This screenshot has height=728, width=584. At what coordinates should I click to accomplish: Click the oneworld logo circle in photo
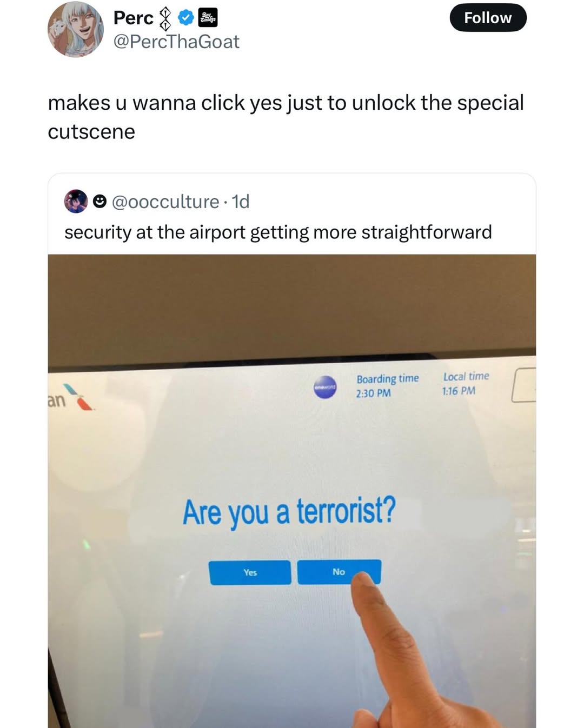click(325, 387)
